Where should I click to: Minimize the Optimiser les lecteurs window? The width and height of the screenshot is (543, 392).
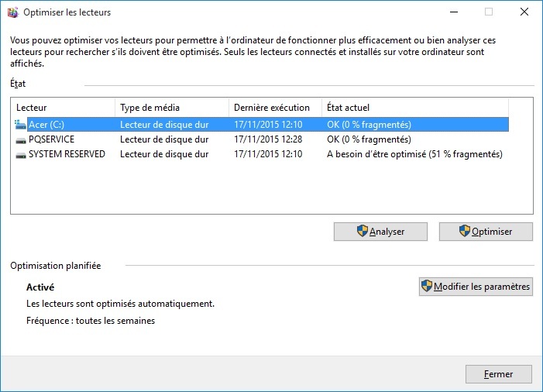pyautogui.click(x=454, y=12)
